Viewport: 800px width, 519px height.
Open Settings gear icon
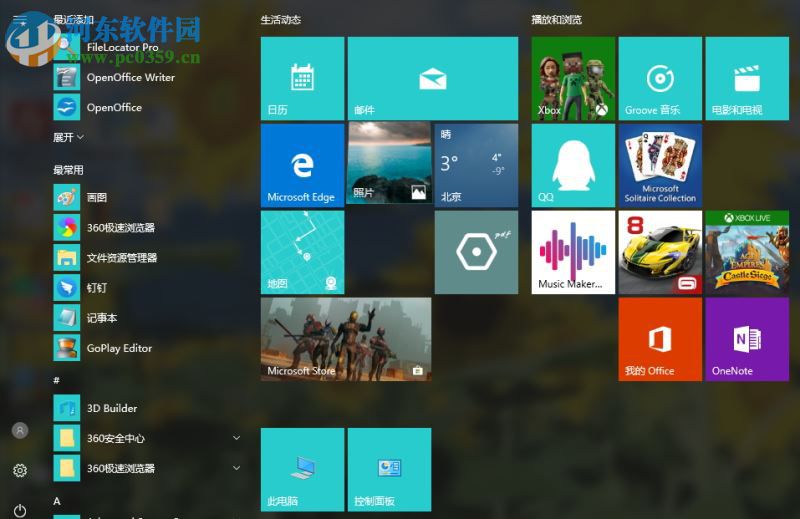click(x=20, y=470)
